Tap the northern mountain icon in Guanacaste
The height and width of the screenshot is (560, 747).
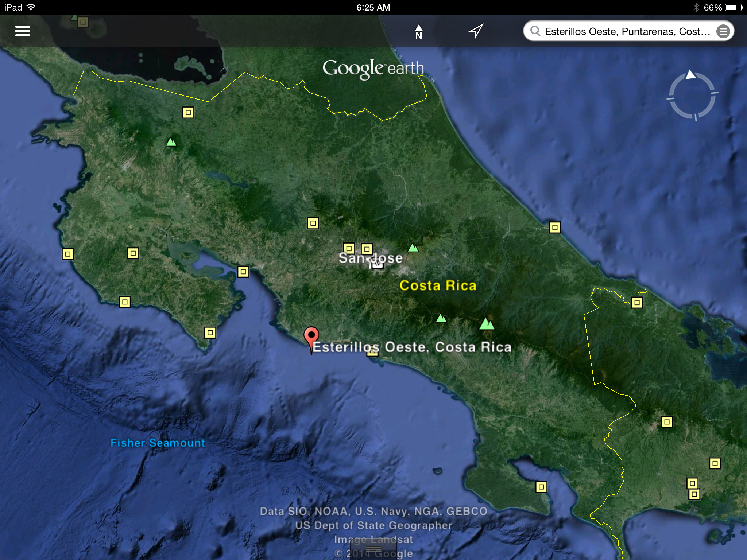[x=171, y=142]
